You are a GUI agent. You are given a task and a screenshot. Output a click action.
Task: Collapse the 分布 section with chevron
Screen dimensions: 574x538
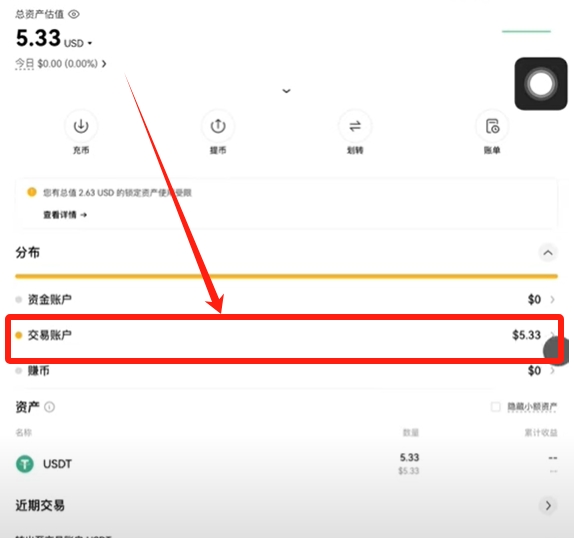click(x=548, y=253)
